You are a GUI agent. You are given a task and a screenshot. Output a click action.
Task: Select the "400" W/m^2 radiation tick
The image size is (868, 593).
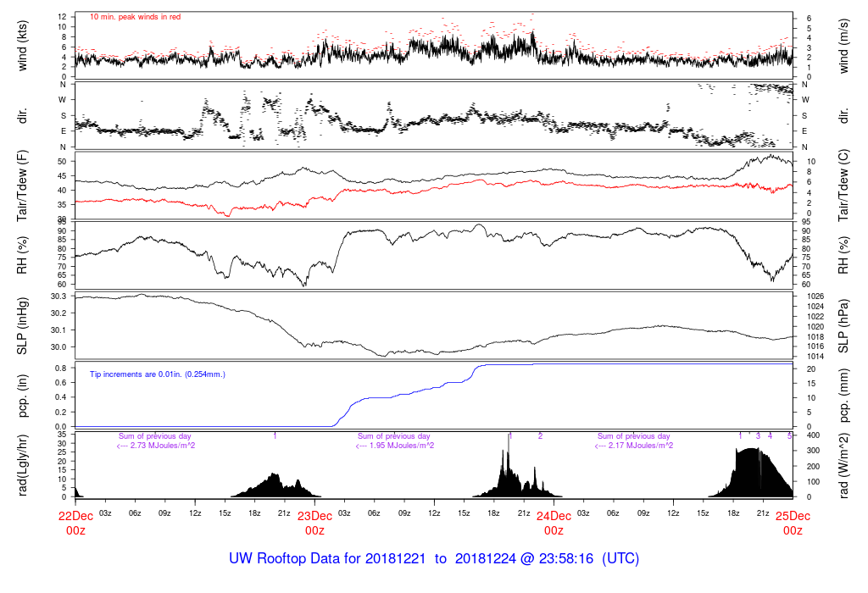(813, 436)
